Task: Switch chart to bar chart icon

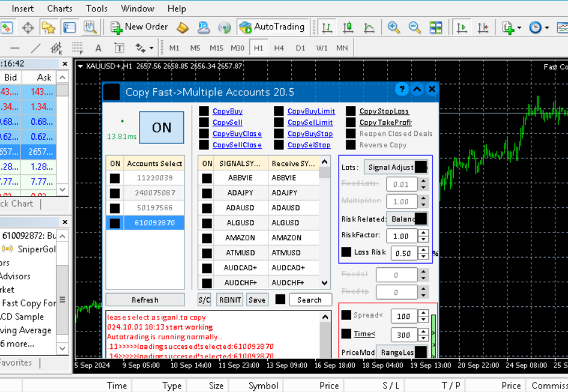Action: point(327,28)
